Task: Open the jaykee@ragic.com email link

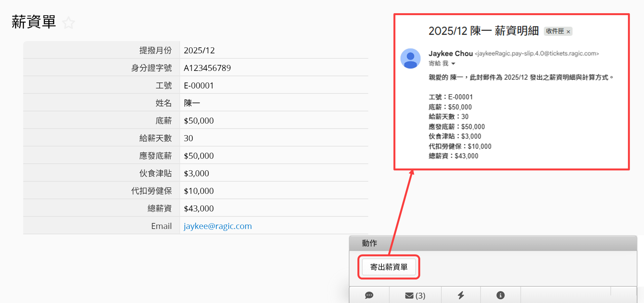Action: tap(218, 226)
